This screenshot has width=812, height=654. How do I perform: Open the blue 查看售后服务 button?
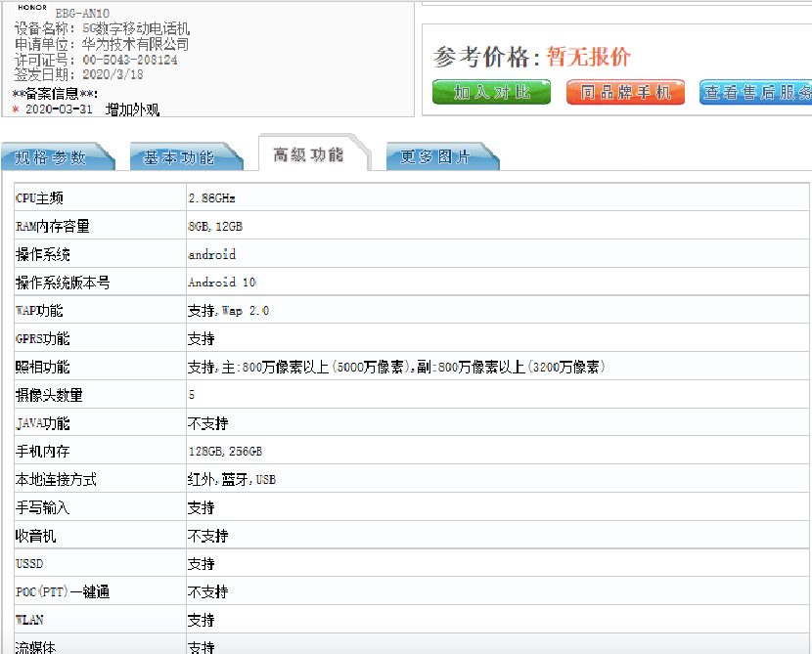(757, 93)
